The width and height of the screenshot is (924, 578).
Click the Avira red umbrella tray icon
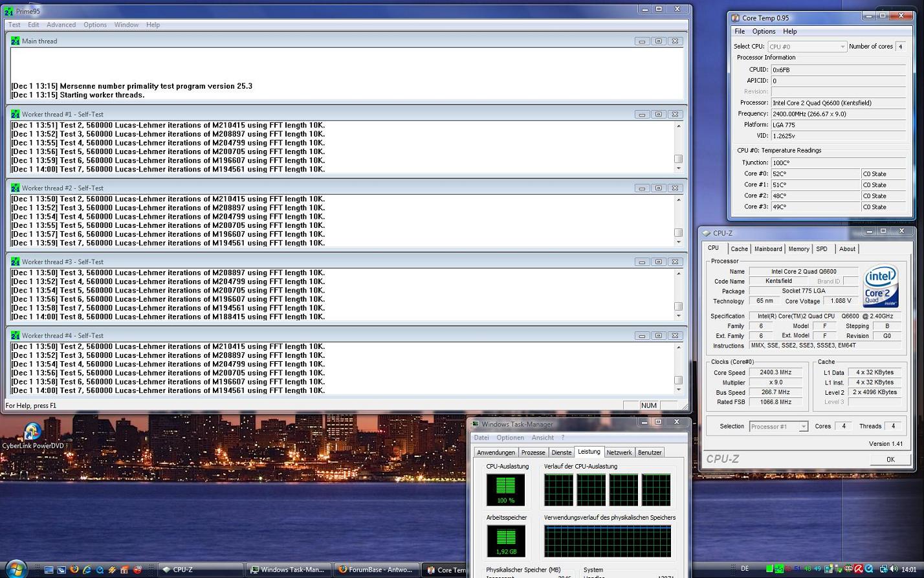click(x=859, y=570)
